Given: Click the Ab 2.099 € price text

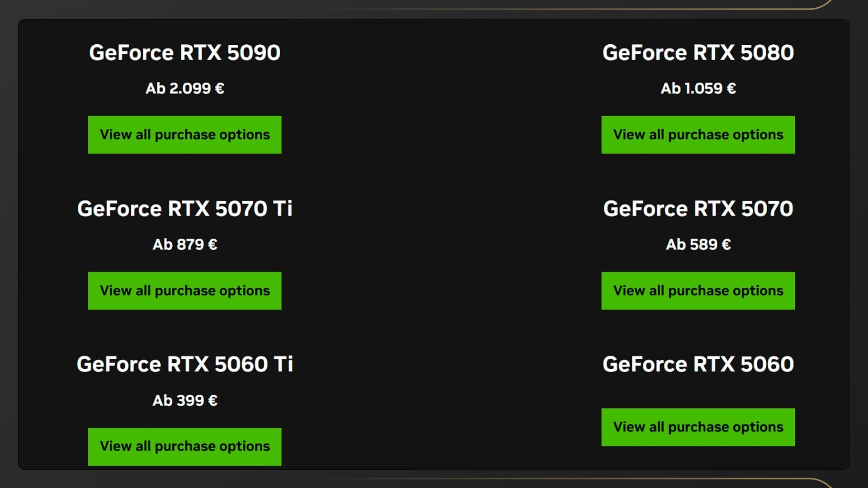Looking at the screenshot, I should (184, 88).
